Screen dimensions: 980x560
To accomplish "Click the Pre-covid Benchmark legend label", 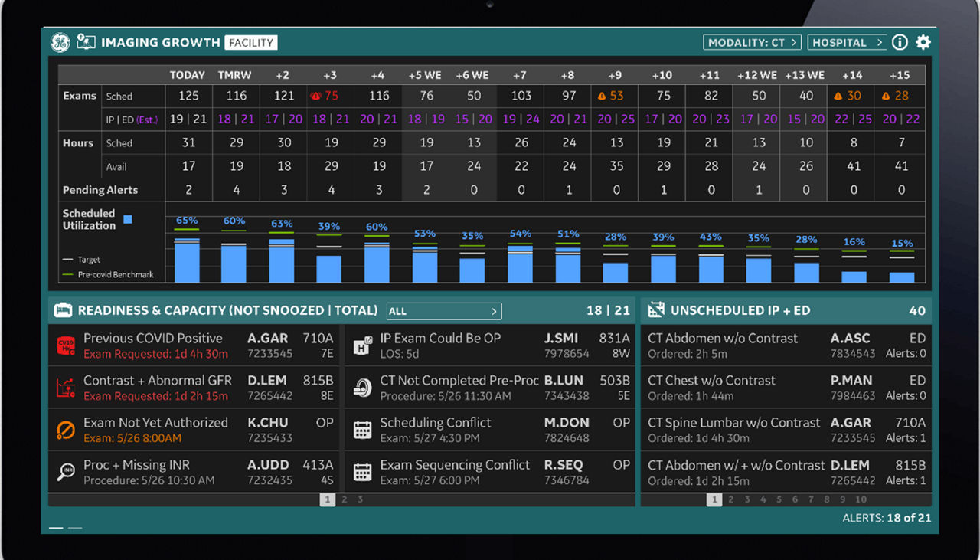I will 116,274.
